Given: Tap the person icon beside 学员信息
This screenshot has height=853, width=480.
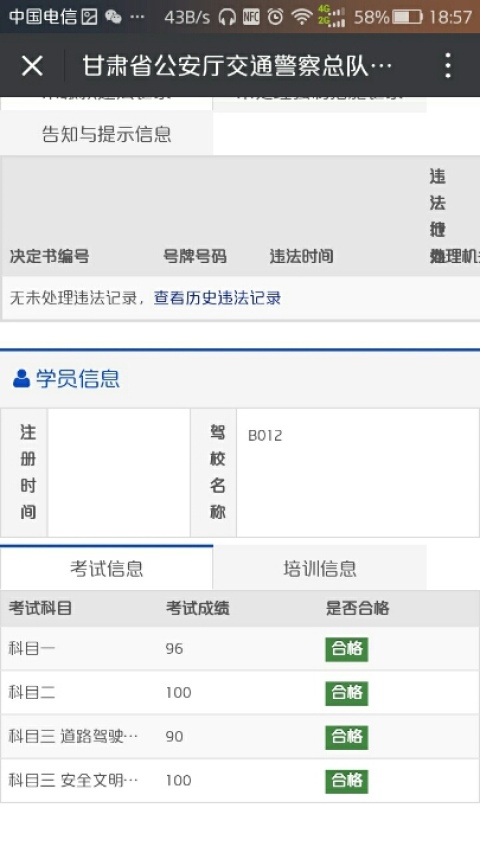Looking at the screenshot, I should (x=21, y=378).
